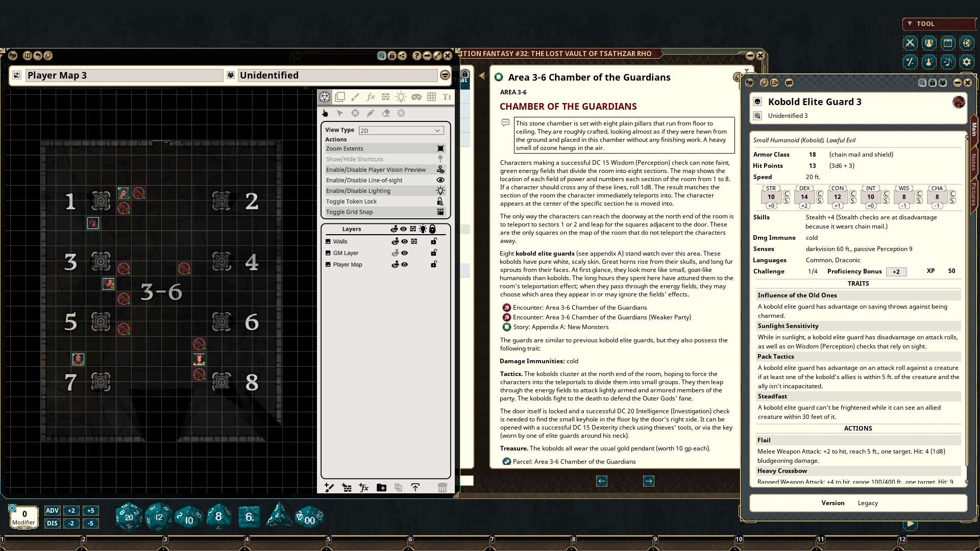Click the ADV modifier button
The image size is (980, 551).
(52, 511)
